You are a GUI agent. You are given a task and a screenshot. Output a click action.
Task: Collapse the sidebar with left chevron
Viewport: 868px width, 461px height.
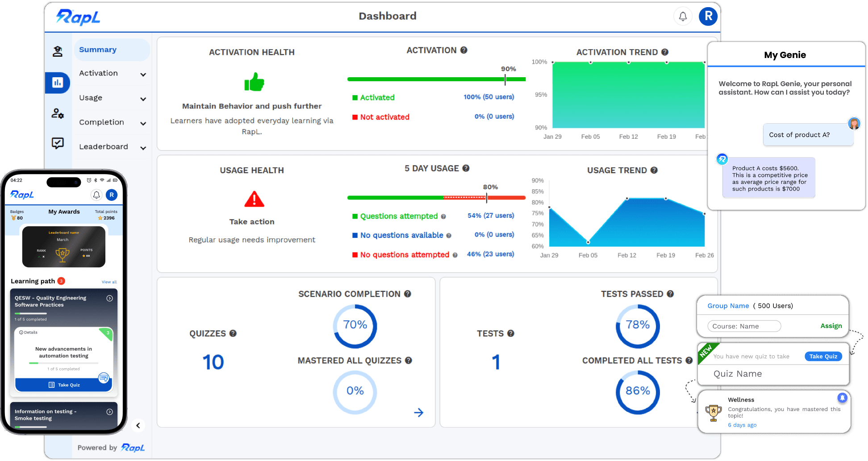pos(138,425)
